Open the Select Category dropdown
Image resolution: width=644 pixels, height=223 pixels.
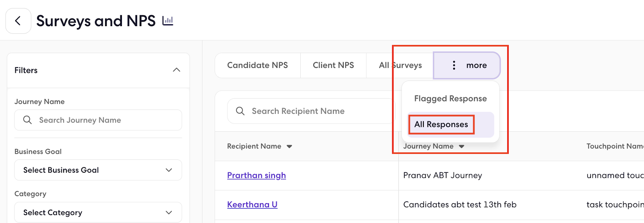click(x=98, y=212)
